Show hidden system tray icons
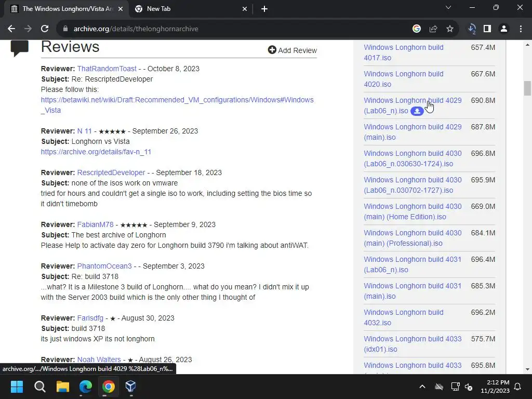532x399 pixels. [422, 387]
